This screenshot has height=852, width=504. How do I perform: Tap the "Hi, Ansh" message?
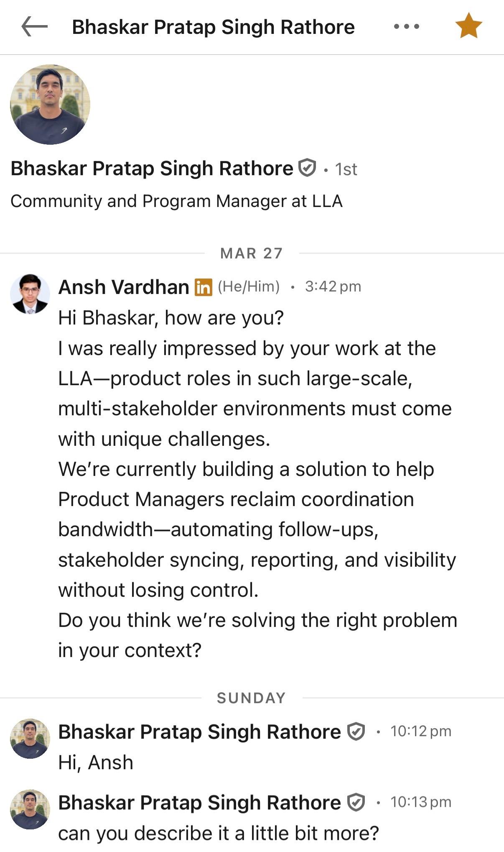pyautogui.click(x=96, y=762)
